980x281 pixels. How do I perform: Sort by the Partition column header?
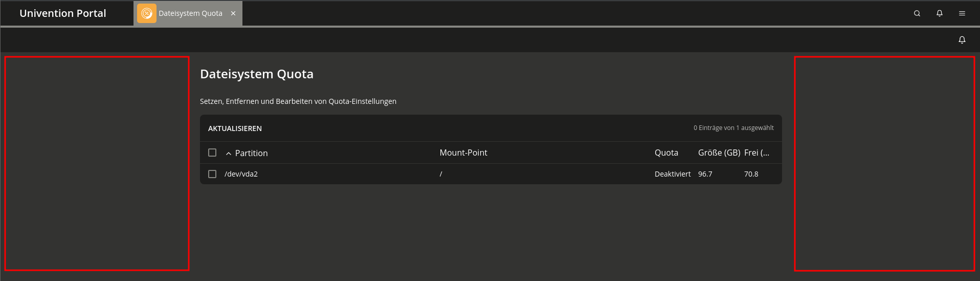[x=251, y=153]
